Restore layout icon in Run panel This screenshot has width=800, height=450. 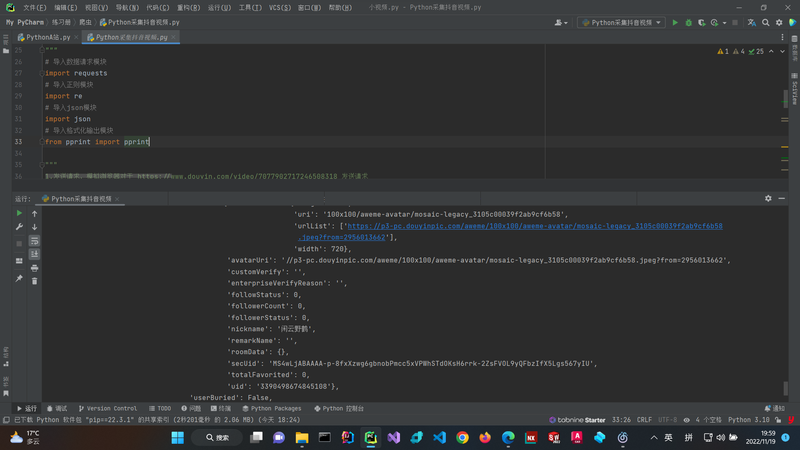point(19,261)
